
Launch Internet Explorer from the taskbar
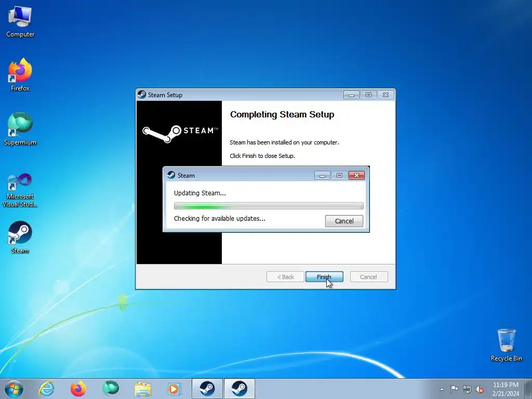(x=46, y=389)
